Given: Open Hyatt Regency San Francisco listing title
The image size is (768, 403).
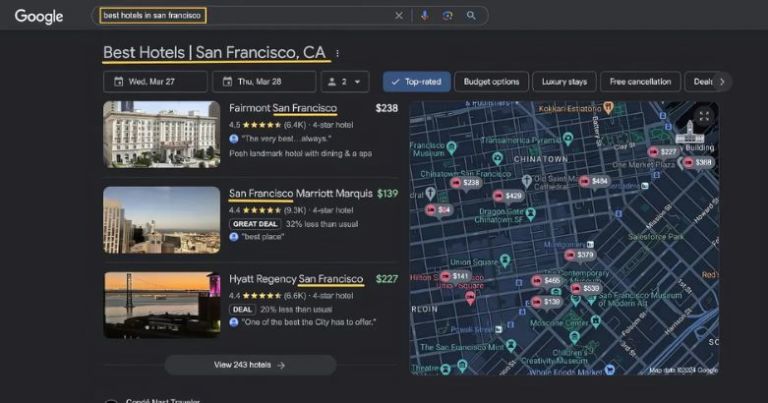Looking at the screenshot, I should (x=296, y=279).
